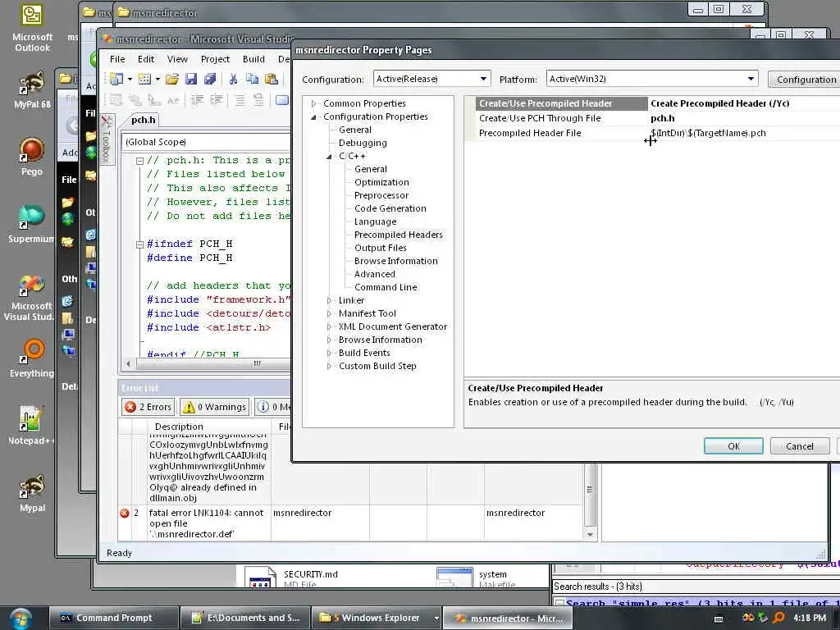840x630 pixels.
Task: Open the File menu
Action: [x=117, y=59]
